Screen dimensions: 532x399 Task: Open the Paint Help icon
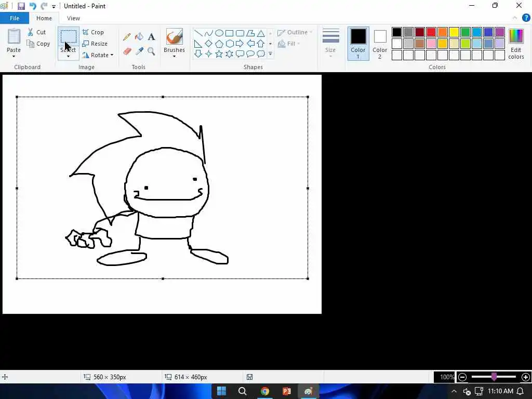[526, 18]
